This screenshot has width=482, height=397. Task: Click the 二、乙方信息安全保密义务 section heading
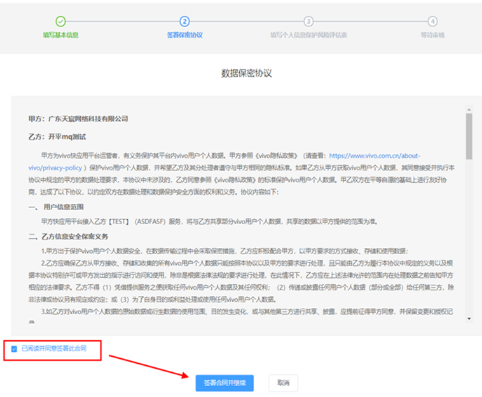(68, 236)
